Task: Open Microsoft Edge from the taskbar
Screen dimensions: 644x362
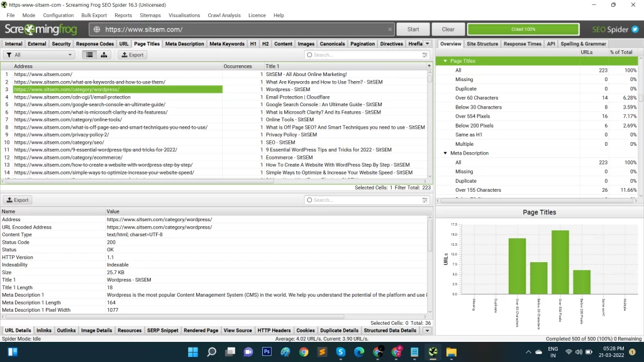Action: (x=359, y=352)
